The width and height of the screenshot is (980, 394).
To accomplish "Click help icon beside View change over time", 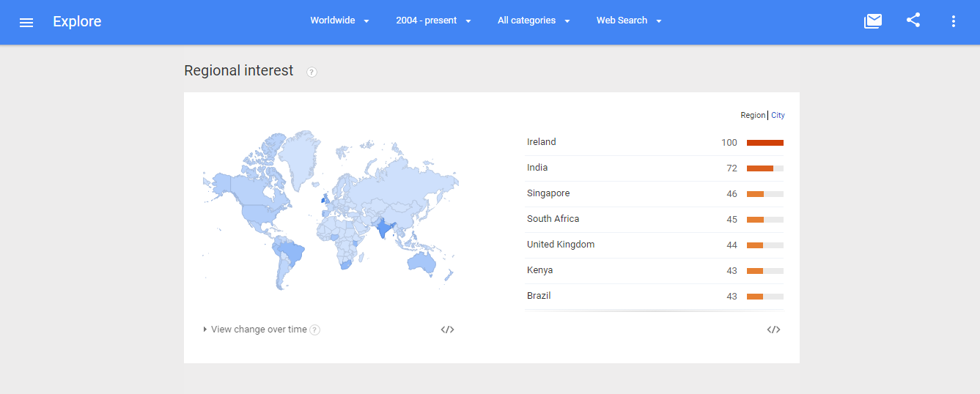I will [314, 330].
